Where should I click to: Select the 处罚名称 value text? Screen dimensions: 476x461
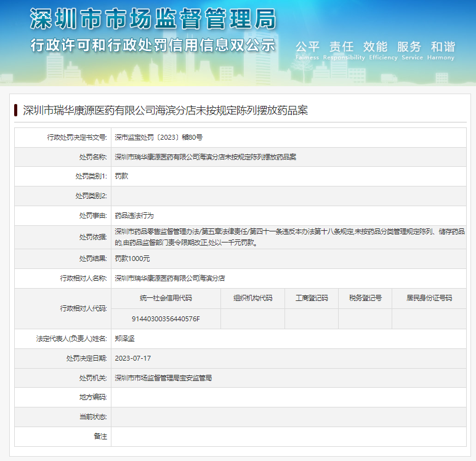[206, 157]
